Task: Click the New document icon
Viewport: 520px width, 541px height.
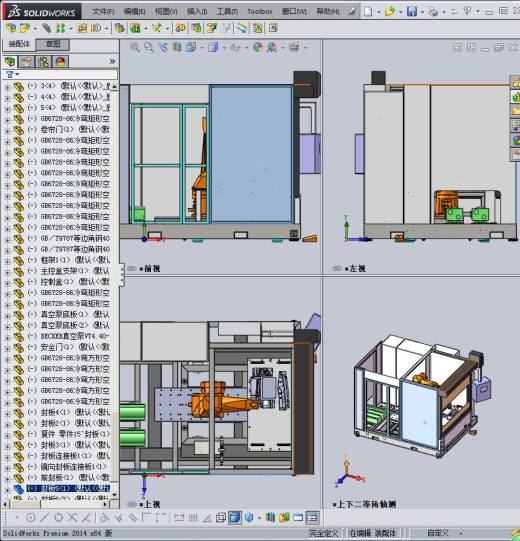Action: [x=368, y=11]
